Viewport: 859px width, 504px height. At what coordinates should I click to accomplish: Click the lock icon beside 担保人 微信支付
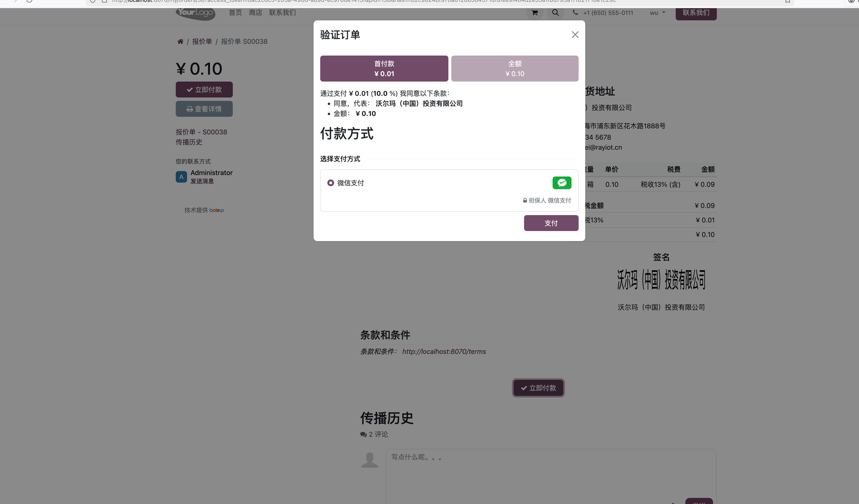point(525,201)
